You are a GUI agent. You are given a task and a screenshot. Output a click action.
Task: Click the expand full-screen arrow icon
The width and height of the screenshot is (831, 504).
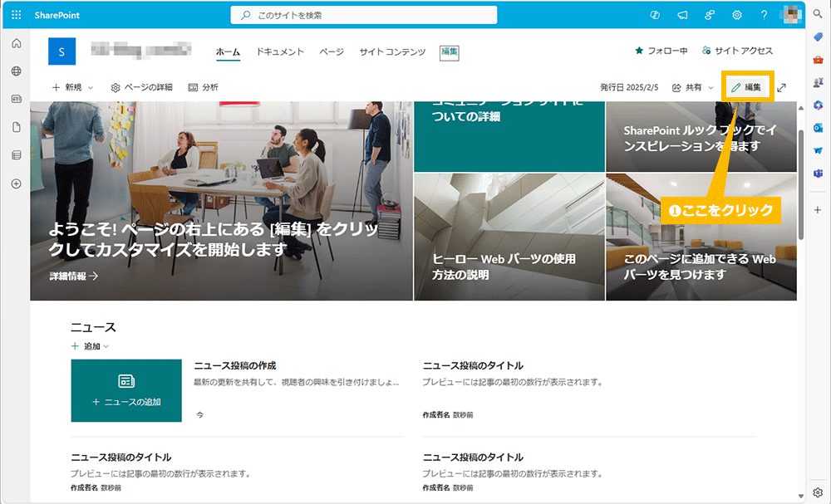[x=782, y=88]
